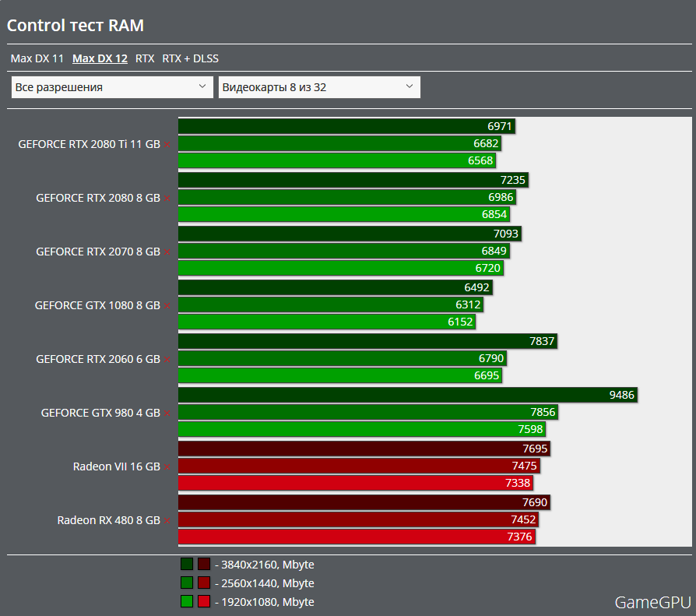Click the 6312 bar for GTX 1080
The width and height of the screenshot is (696, 616).
331,304
